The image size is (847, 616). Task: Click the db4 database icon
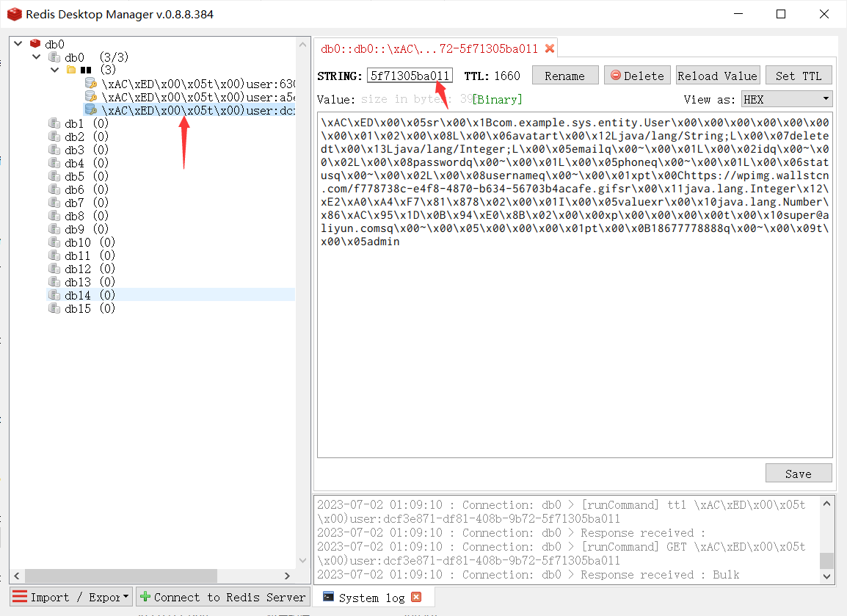pyautogui.click(x=54, y=163)
